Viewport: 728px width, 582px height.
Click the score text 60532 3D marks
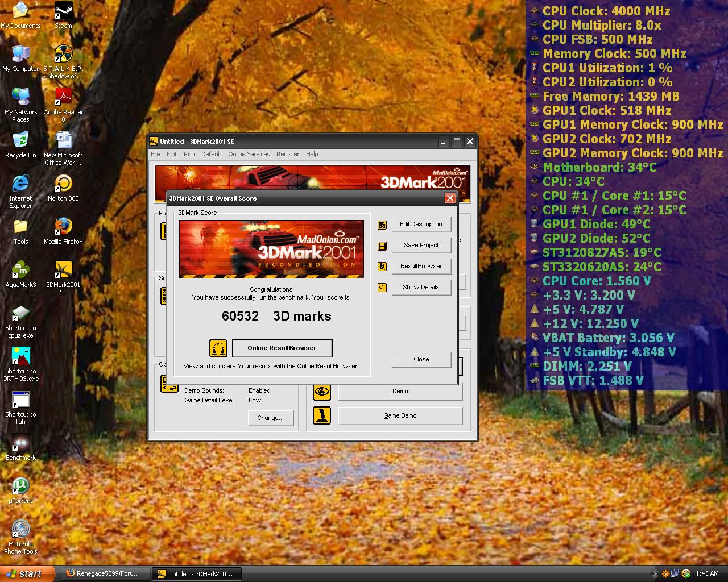coord(276,316)
